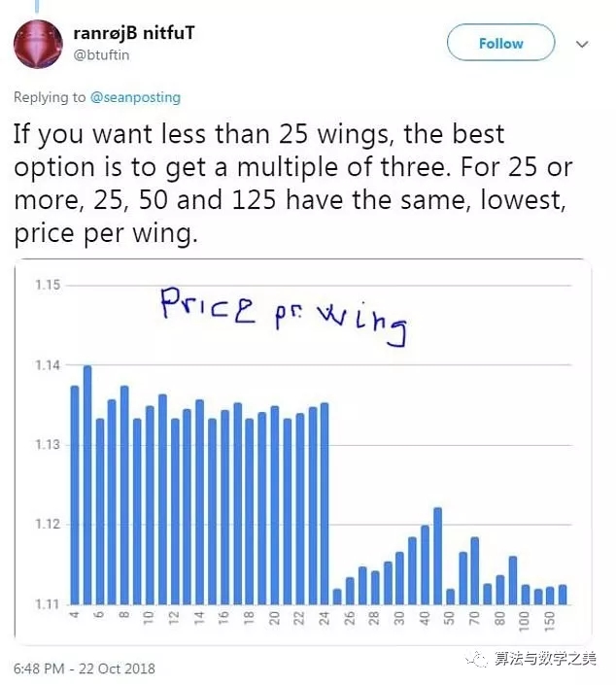The image size is (616, 685).
Task: Click the 1.15 y-axis label
Action: pos(48,286)
